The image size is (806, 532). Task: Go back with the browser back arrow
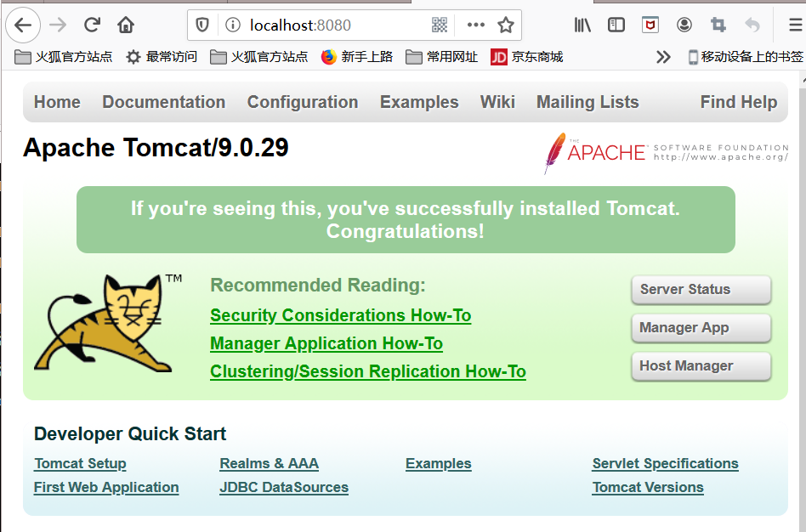(23, 25)
